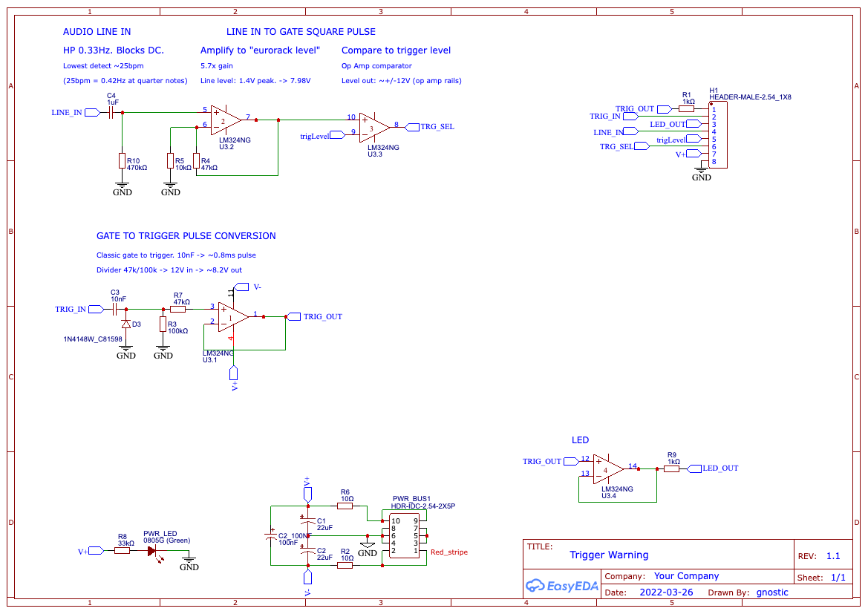Screen dimensions: 868x614
Task: Select resistor R5 10kΩ
Action: click(x=171, y=161)
